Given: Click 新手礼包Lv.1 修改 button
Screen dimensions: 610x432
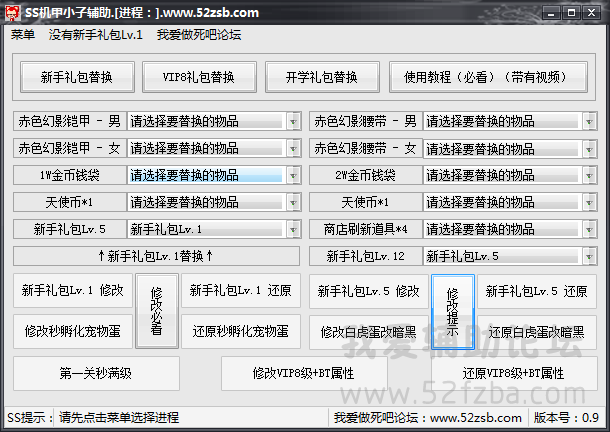Looking at the screenshot, I should click(x=73, y=290).
